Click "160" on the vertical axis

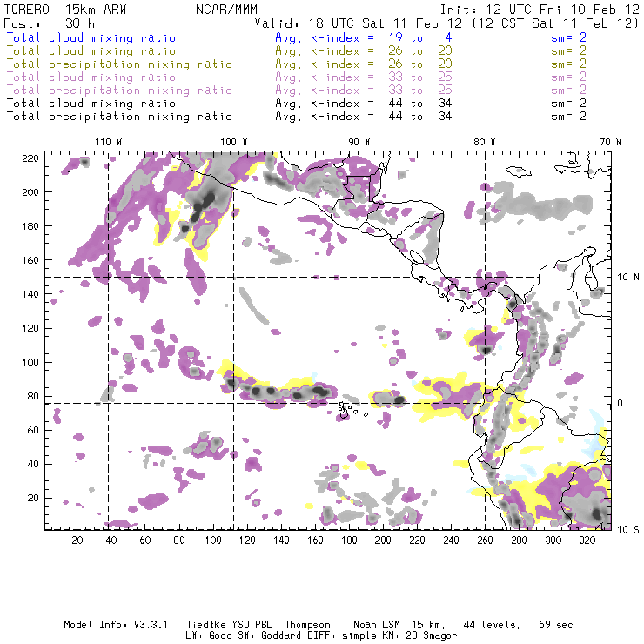pos(30,260)
